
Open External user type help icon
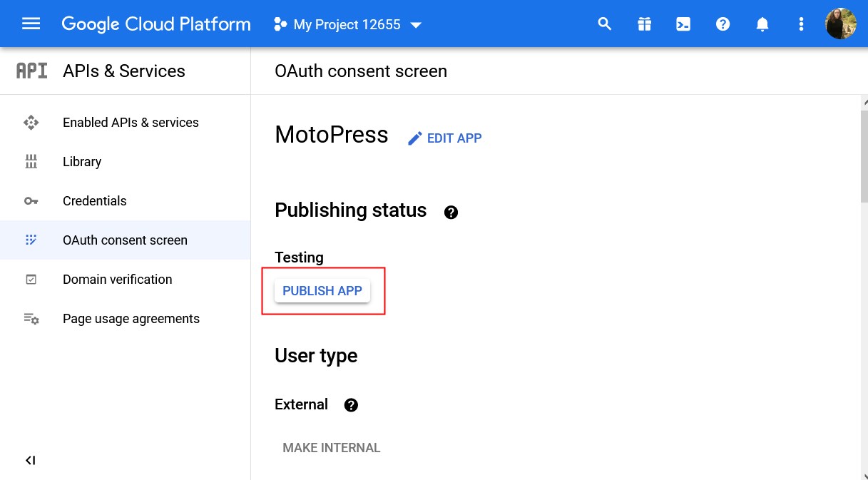click(x=351, y=405)
